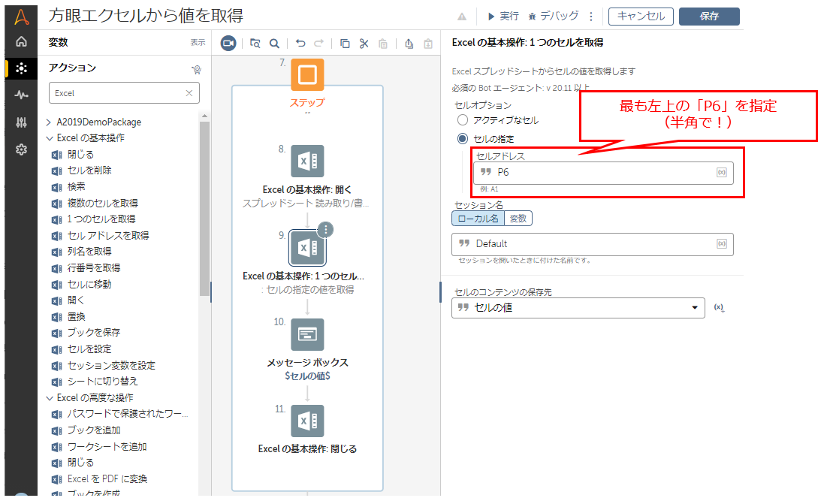Click 表示 to show variables
The width and height of the screenshot is (827, 504).
(x=198, y=42)
